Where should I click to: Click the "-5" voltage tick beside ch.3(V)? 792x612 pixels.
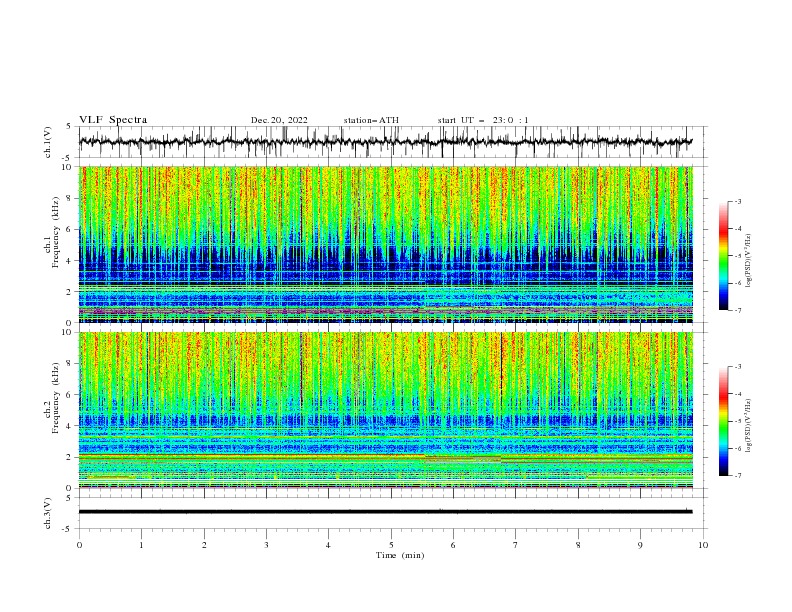(x=68, y=529)
